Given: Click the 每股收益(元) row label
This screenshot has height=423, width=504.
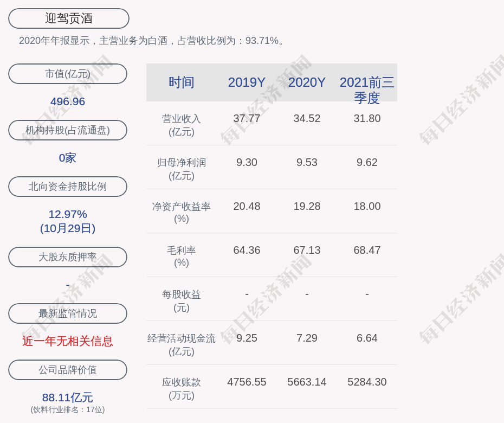Looking at the screenshot, I should coord(182,301).
